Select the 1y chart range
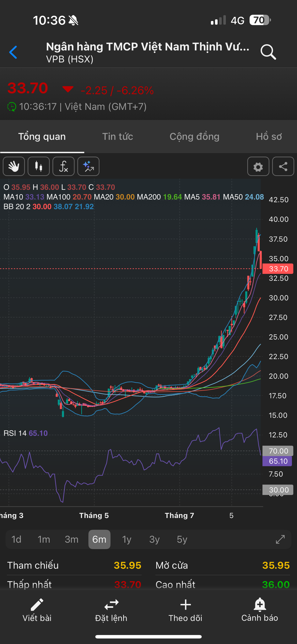The image size is (297, 644). 127,539
